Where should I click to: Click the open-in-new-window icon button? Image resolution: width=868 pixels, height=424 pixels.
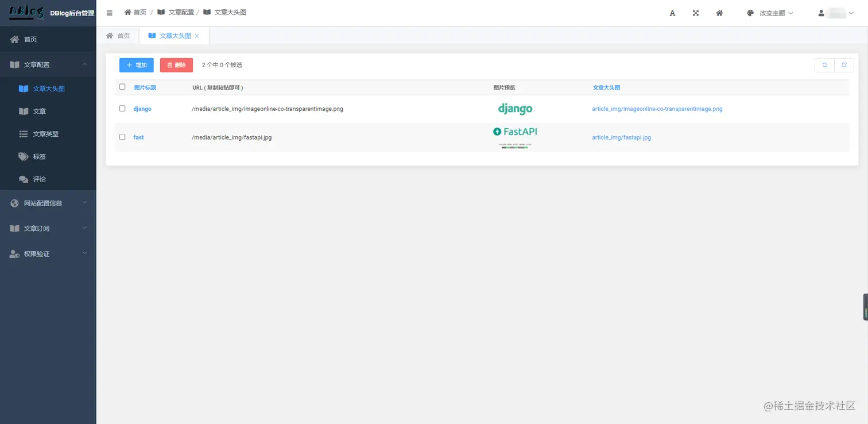pyautogui.click(x=844, y=65)
